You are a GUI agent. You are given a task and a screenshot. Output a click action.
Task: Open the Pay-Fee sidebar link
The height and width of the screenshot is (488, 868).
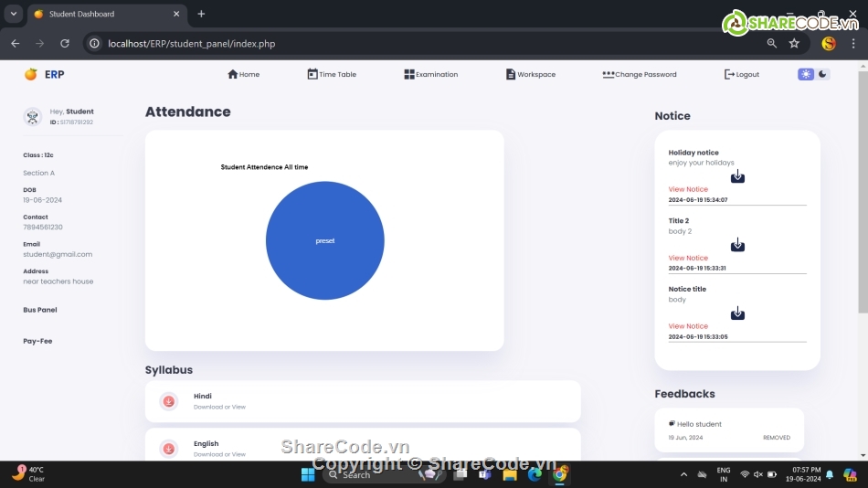click(x=38, y=341)
